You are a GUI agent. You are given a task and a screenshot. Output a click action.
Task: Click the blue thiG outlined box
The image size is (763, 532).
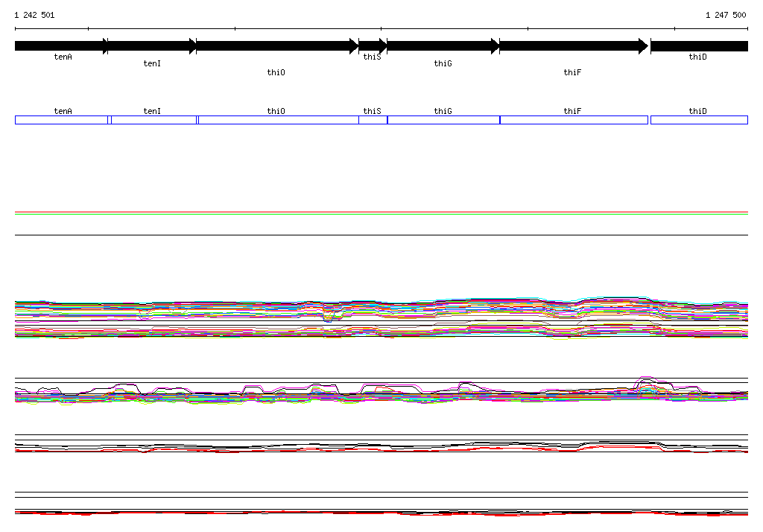[443, 120]
